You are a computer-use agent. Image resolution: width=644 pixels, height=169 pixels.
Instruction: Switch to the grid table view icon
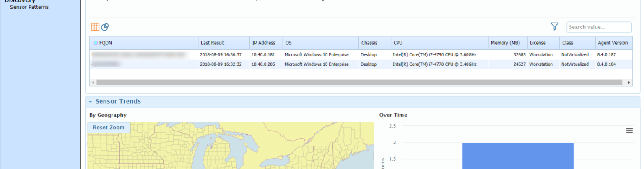[x=95, y=27]
